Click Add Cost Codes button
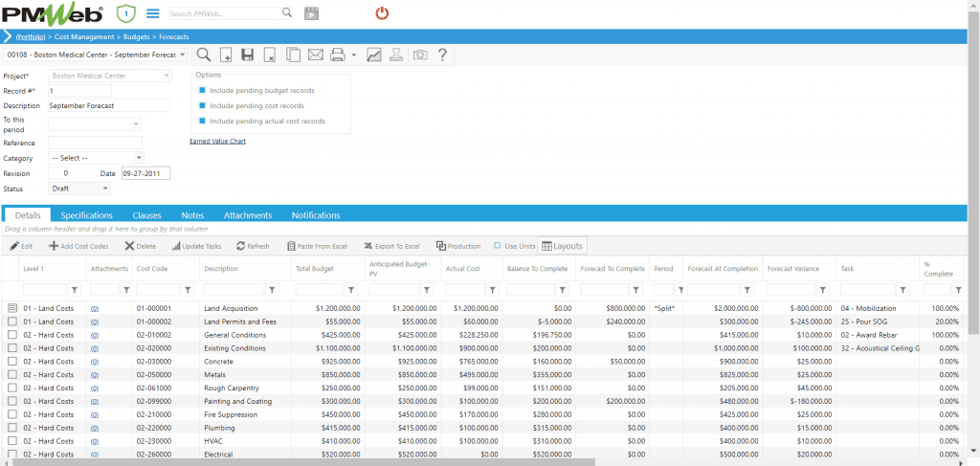 tap(78, 246)
